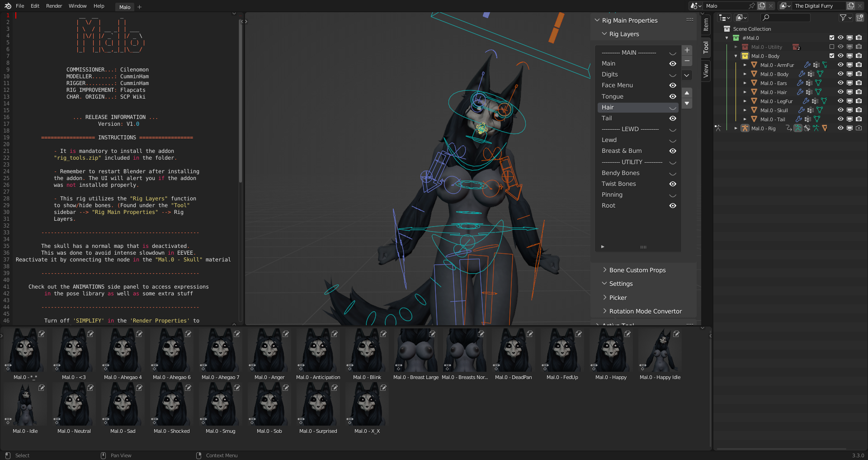868x460 pixels.
Task: Move rig layer up with arrow button
Action: click(x=687, y=93)
